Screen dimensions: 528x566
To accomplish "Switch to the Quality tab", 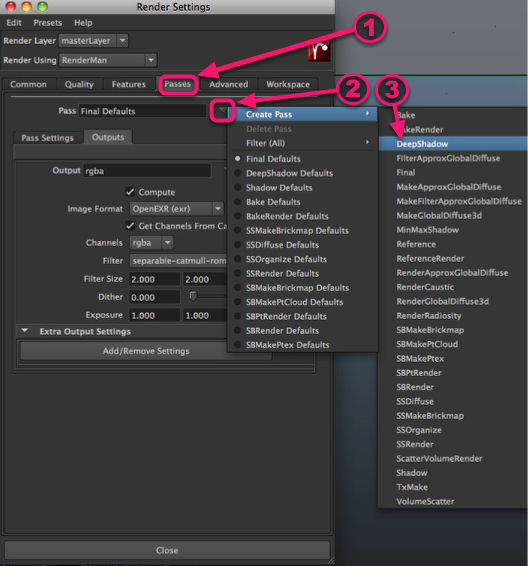I will coord(79,84).
